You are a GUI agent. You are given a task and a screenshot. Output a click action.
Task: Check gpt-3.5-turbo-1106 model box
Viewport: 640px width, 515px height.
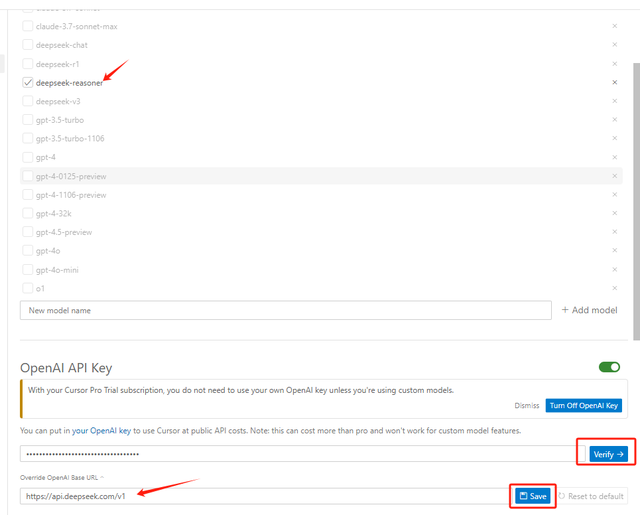pos(27,138)
